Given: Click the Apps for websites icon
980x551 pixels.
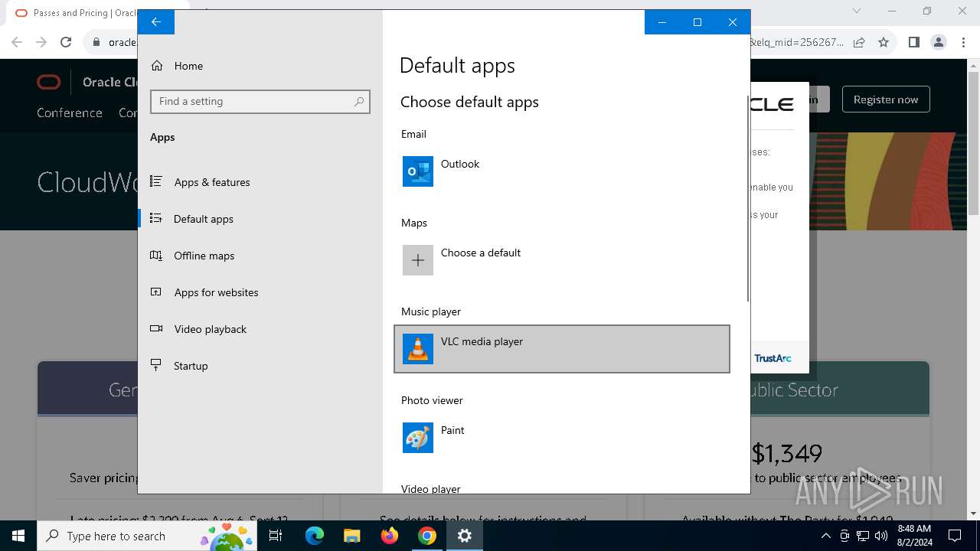Looking at the screenshot, I should click(156, 292).
